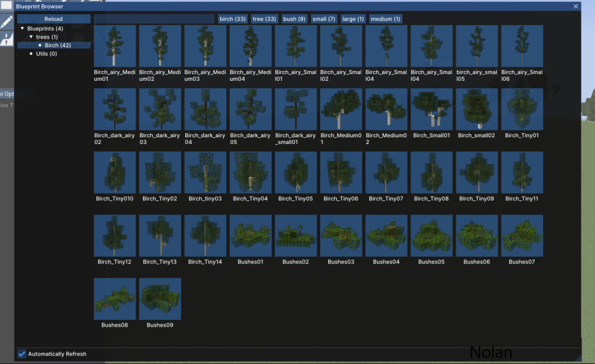Viewport: 595px width, 364px height.
Task: Select the Birch_dark_airy02 tree blueprint
Action: pyautogui.click(x=115, y=109)
